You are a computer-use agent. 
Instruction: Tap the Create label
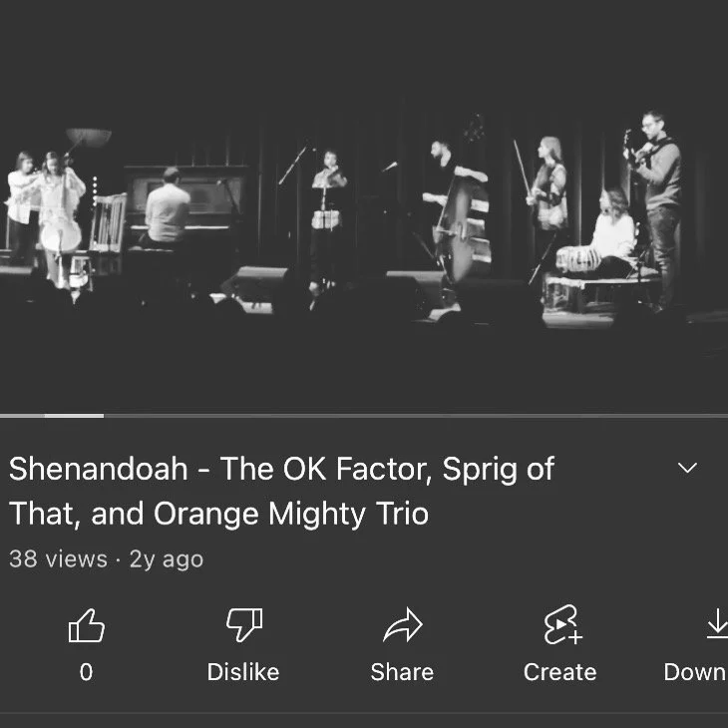pyautogui.click(x=559, y=672)
